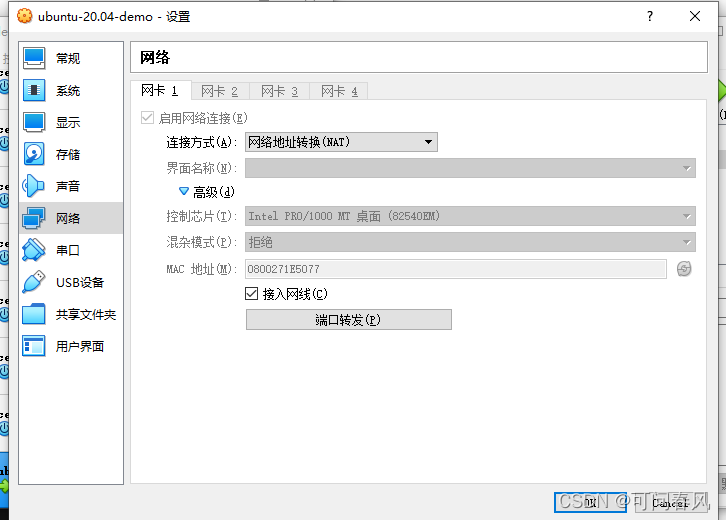
Task: Open the 显示 (Display) monitor icon
Action: (34, 122)
